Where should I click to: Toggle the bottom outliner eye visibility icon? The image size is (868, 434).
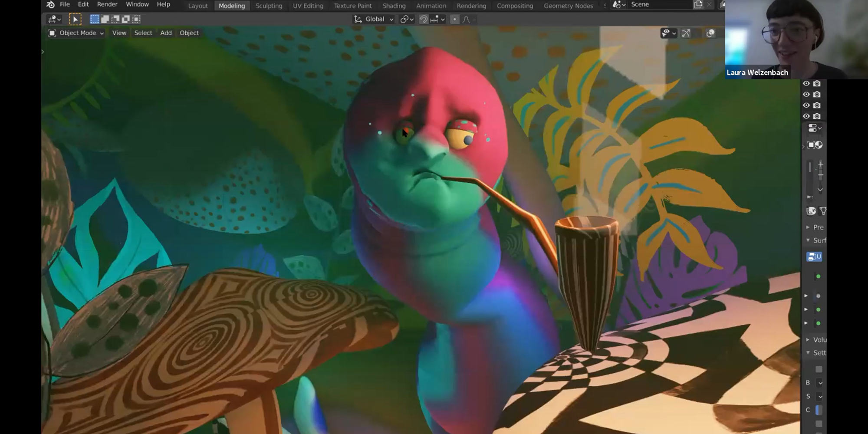[806, 116]
